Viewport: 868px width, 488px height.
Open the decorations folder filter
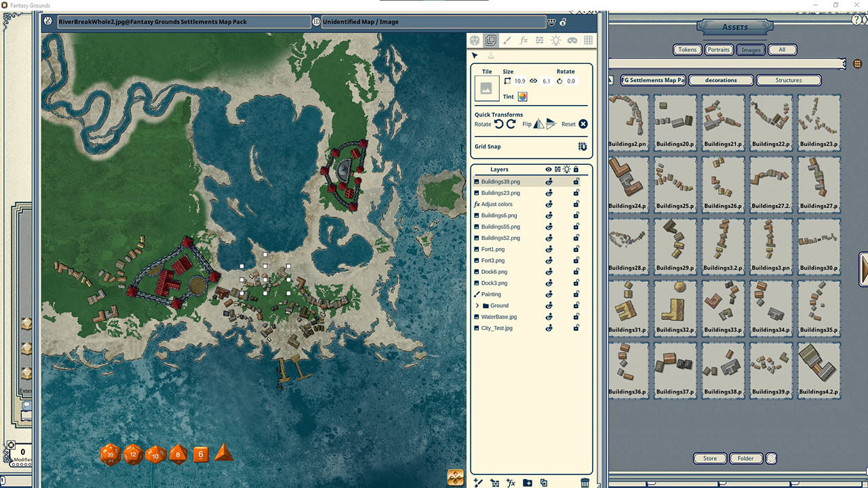pos(721,80)
